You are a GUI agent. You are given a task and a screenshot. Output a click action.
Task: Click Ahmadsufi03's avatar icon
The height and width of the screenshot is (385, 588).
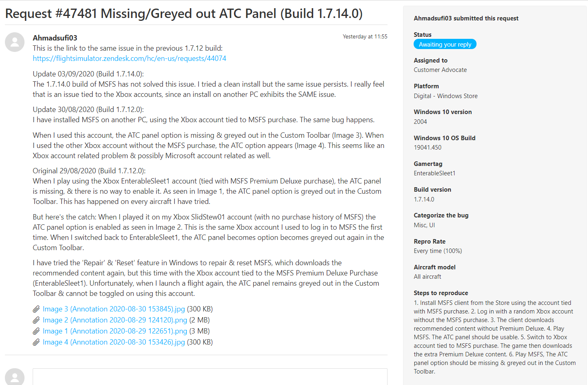coord(15,42)
